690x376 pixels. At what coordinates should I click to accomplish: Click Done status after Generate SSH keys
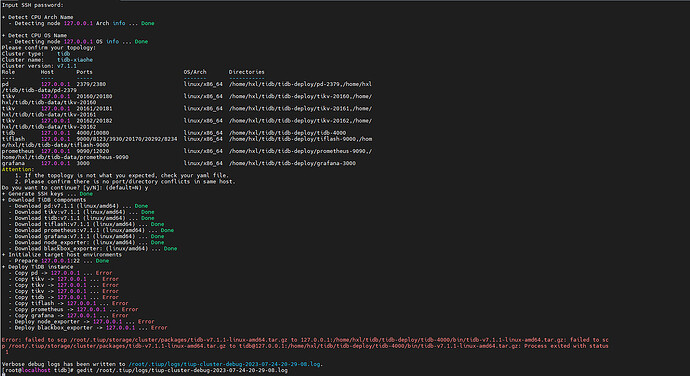pos(86,194)
